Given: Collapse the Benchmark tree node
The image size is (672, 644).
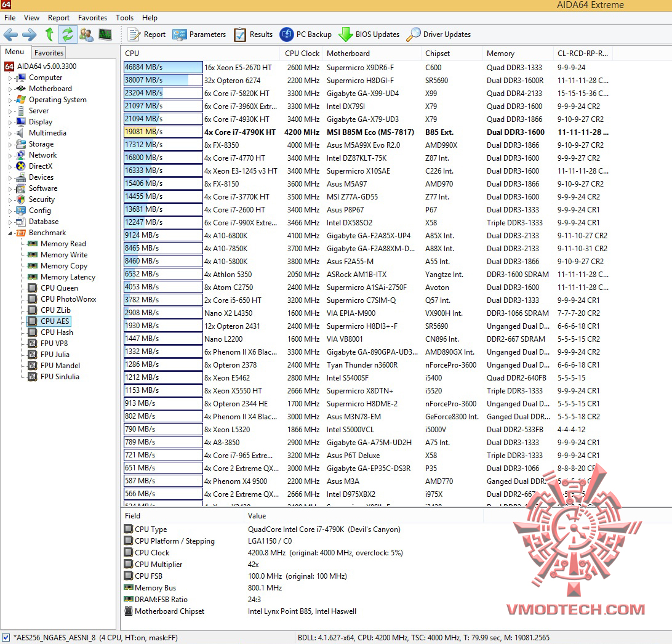Looking at the screenshot, I should tap(10, 233).
